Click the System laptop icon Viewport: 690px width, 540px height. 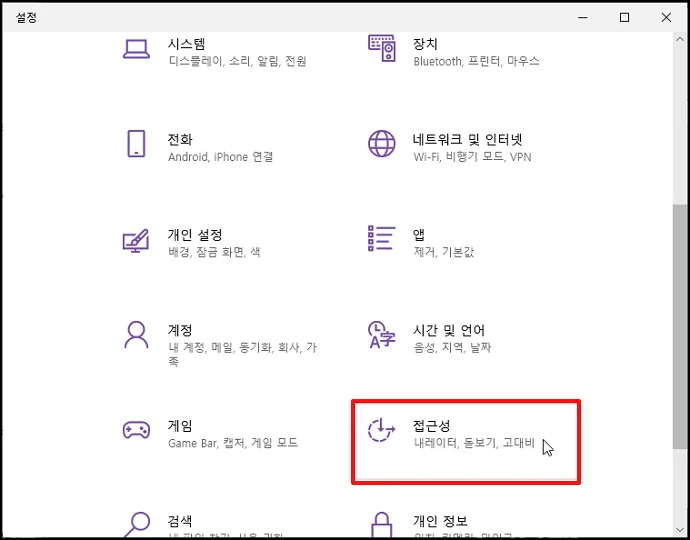coord(136,49)
